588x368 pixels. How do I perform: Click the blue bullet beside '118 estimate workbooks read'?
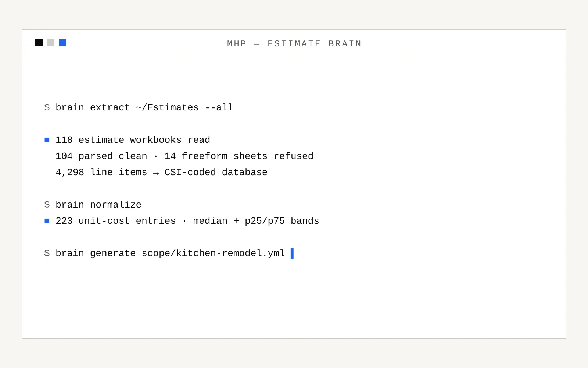[x=47, y=140]
